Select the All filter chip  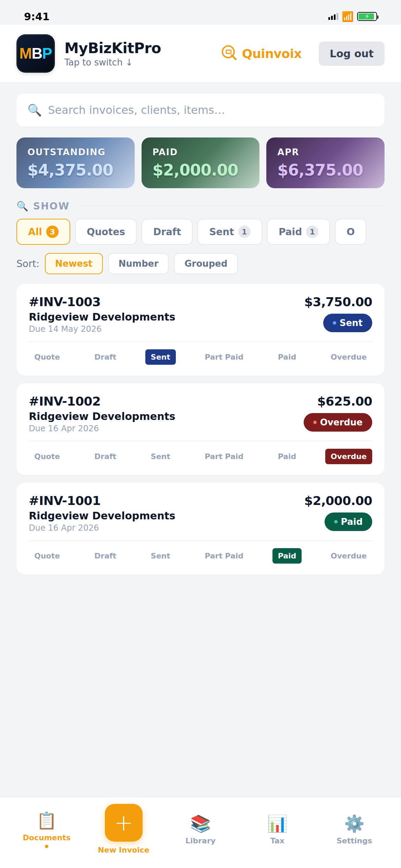43,232
